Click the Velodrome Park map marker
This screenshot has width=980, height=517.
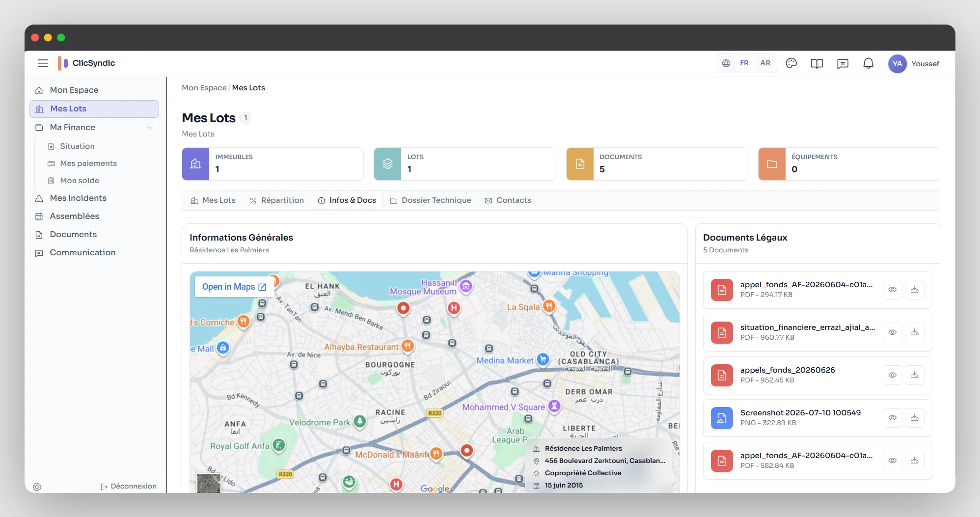click(360, 422)
